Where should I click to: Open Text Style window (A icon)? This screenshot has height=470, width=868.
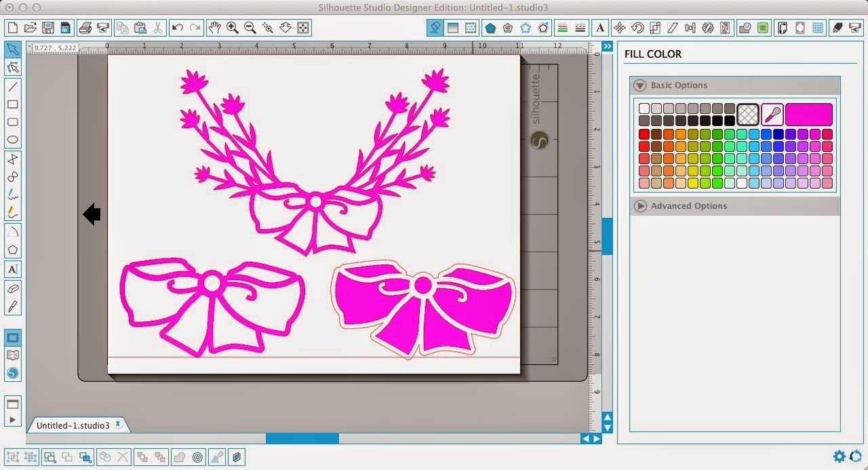[x=599, y=28]
